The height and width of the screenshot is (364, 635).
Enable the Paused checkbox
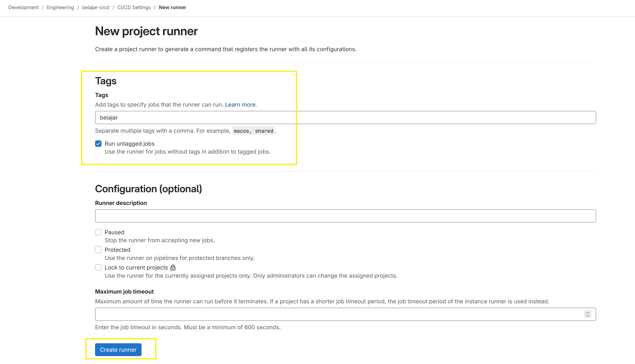point(98,232)
